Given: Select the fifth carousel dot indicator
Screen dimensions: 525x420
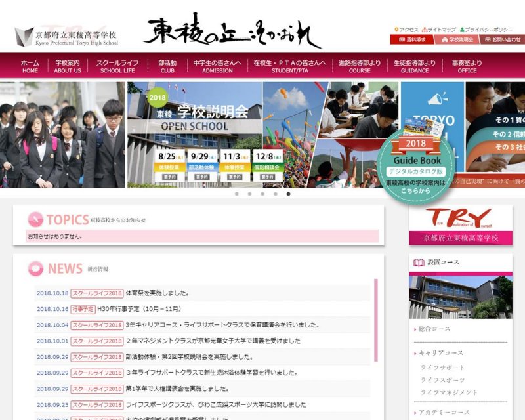Looking at the screenshot, I should tap(288, 194).
